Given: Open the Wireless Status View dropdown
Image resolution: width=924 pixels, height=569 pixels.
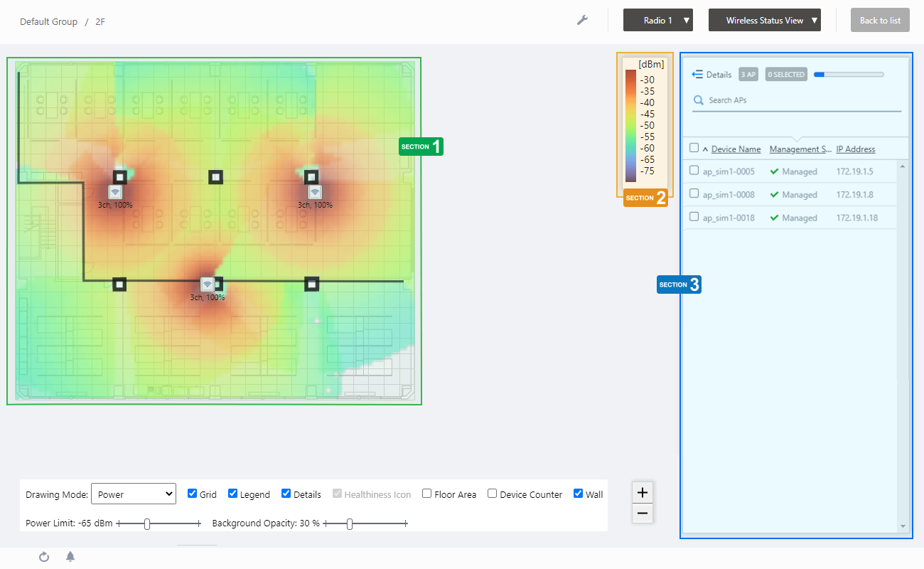Looking at the screenshot, I should [764, 21].
